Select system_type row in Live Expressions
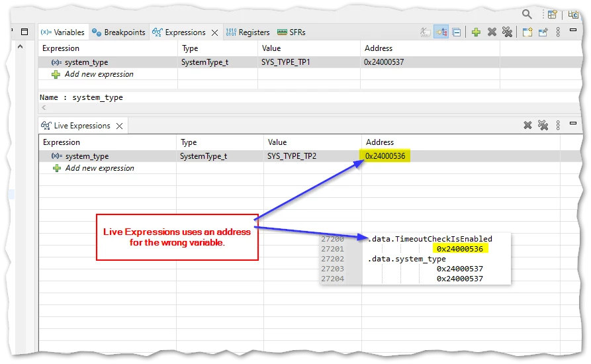Viewport: 591px width, 364px height. click(x=310, y=156)
